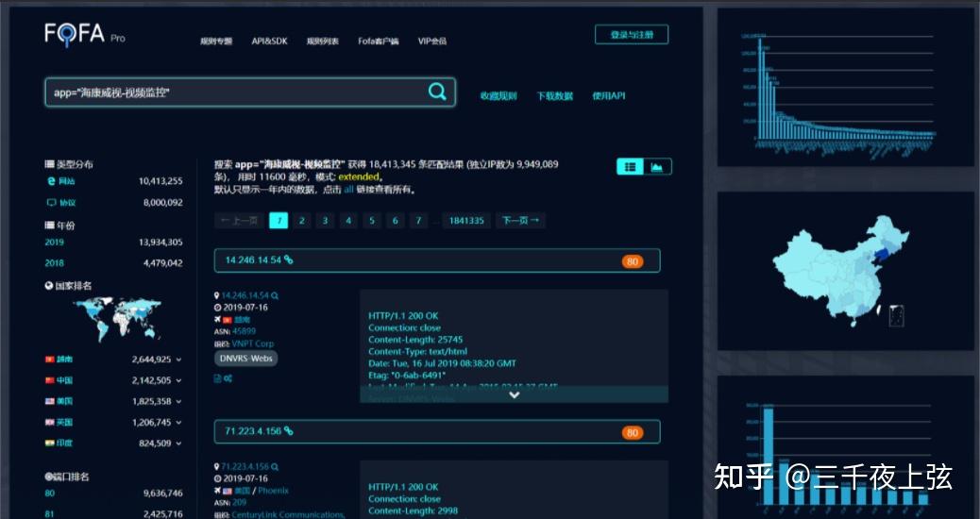The width and height of the screenshot is (980, 519).
Task: Open the 规则专题 menu item
Action: 216,42
